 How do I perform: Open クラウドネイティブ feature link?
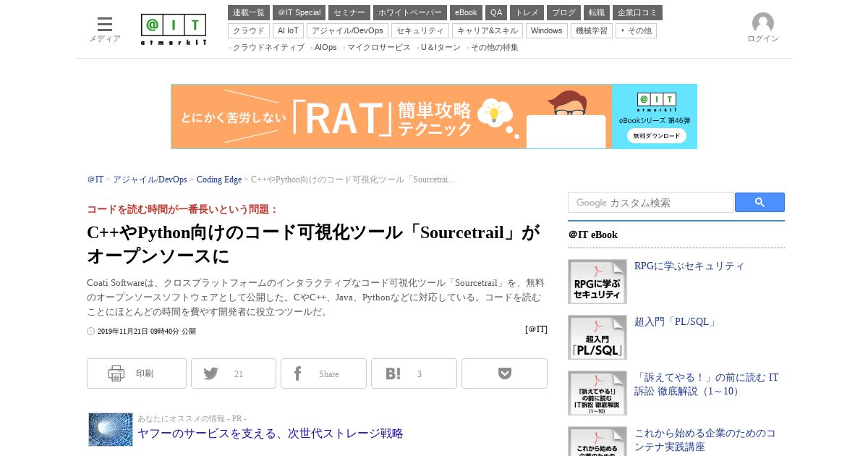click(268, 47)
